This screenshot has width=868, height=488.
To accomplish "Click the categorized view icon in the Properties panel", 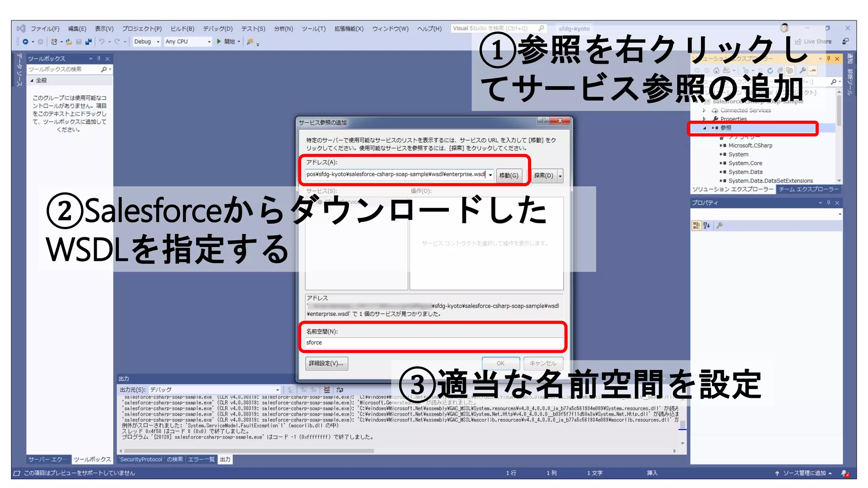I will [x=696, y=225].
